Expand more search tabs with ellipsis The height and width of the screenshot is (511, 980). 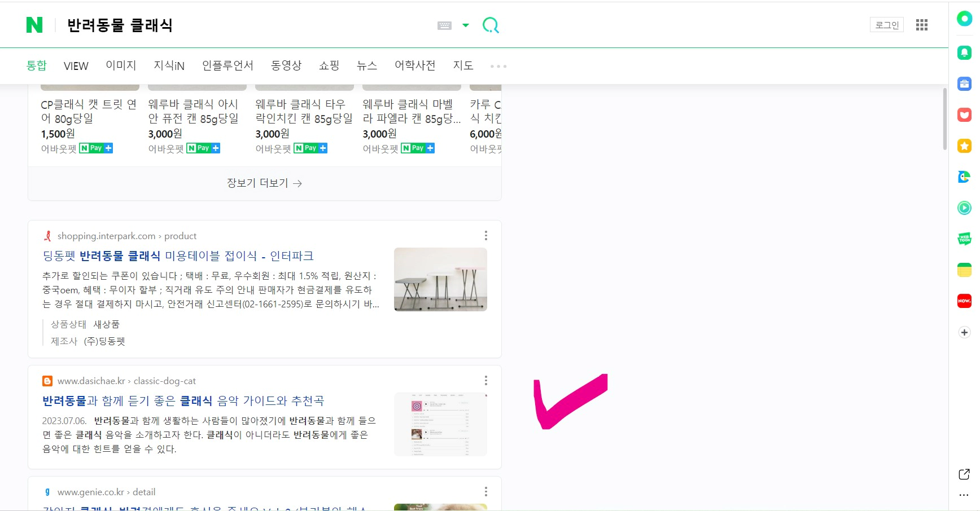tap(498, 67)
